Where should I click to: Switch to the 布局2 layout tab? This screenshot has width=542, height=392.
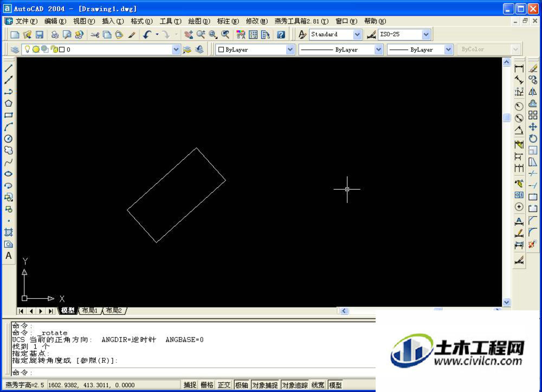[x=114, y=310]
